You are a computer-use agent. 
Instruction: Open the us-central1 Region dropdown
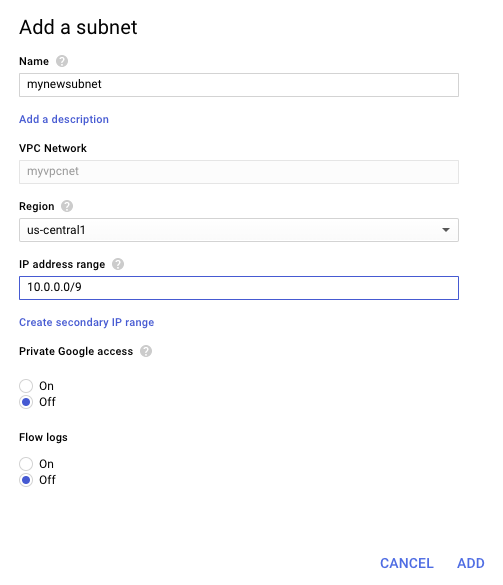(239, 230)
